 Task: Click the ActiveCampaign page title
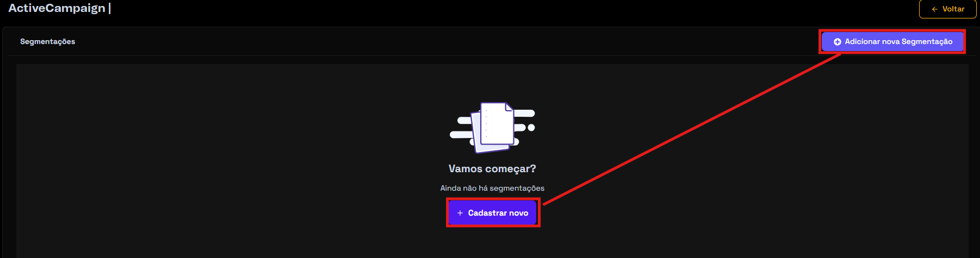point(57,8)
